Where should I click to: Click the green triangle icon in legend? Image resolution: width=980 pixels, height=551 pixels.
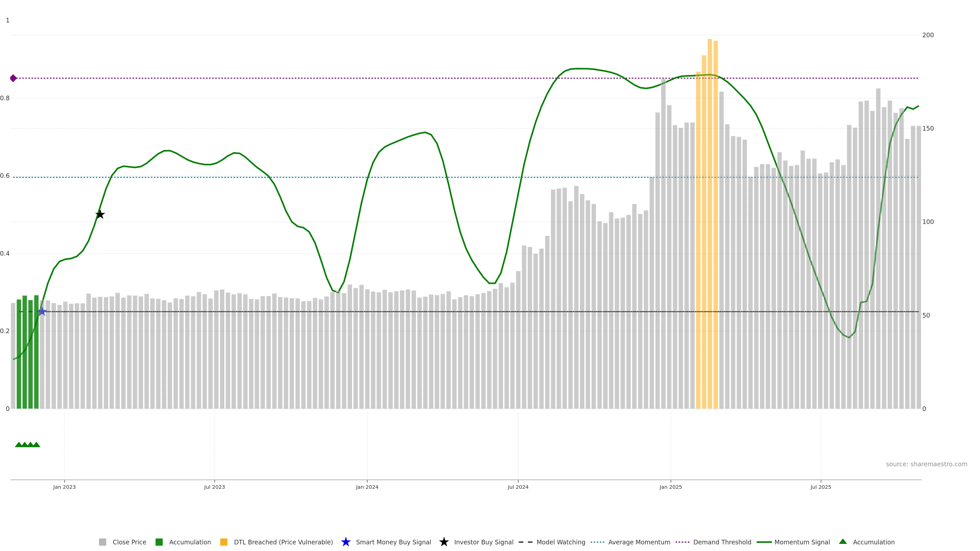coord(843,542)
